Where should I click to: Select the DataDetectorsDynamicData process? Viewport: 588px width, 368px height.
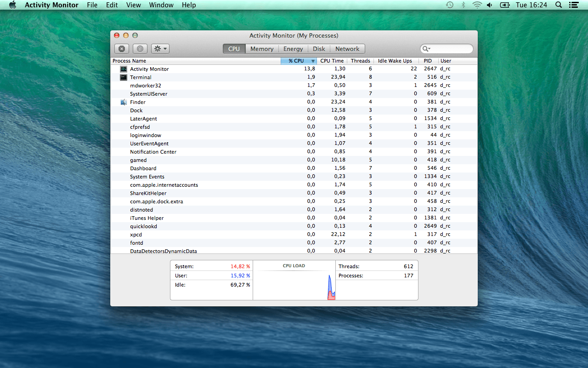coord(294,251)
